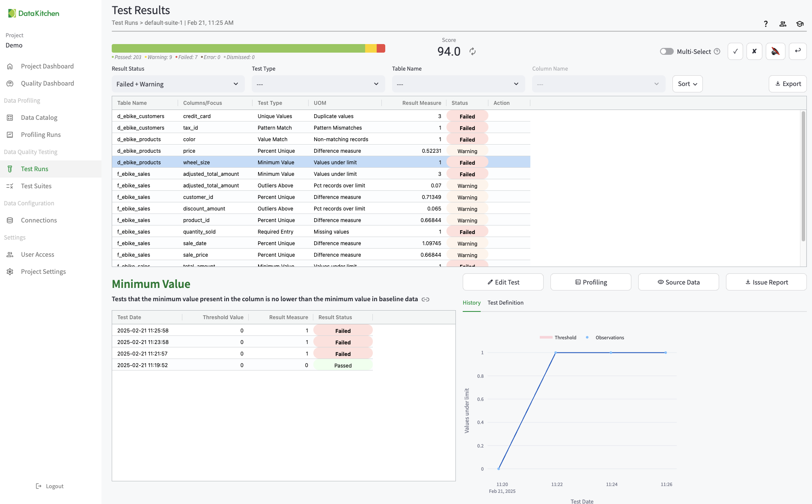
Task: Open the Sort dropdown
Action: point(687,84)
